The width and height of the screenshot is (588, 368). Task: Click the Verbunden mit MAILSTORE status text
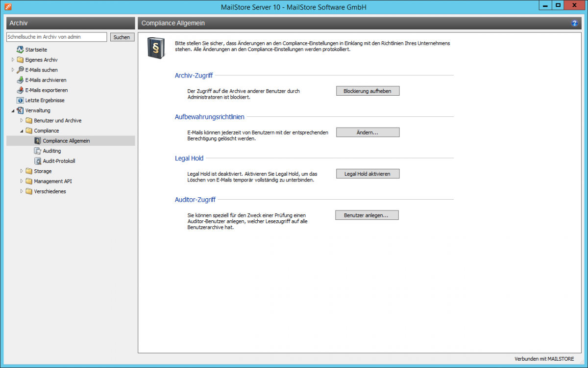tap(544, 359)
